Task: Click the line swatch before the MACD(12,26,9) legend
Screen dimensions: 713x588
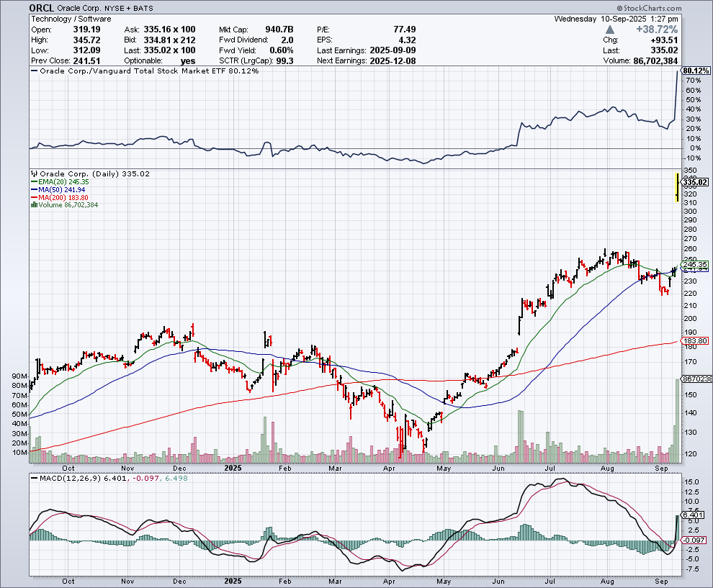Action: click(35, 478)
